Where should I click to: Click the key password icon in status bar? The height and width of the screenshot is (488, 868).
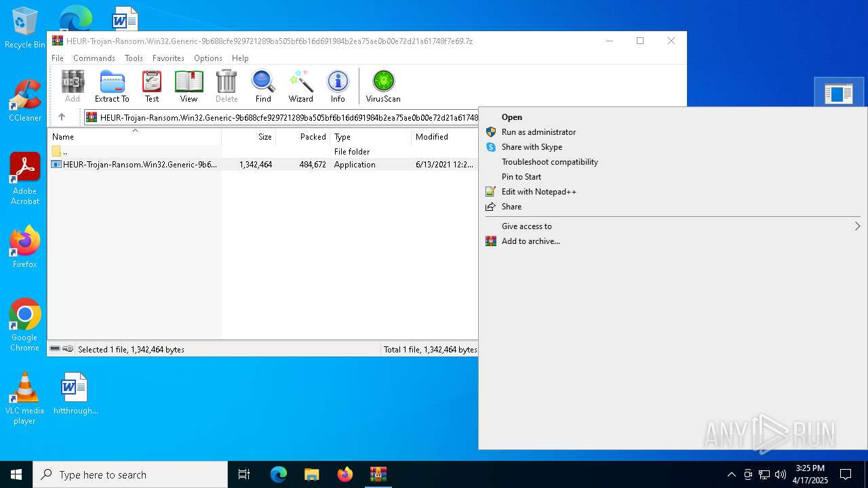pos(68,349)
